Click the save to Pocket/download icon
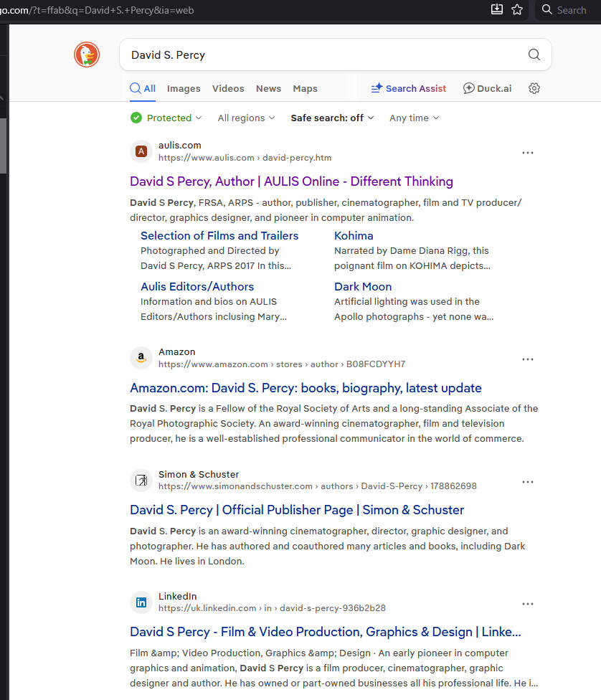 click(496, 9)
